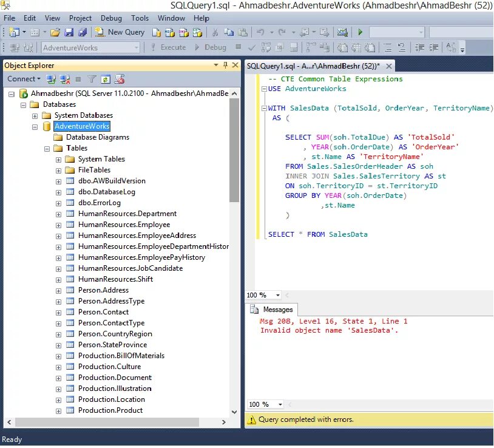Click the Refresh icon in Object Explorer

coord(105,80)
